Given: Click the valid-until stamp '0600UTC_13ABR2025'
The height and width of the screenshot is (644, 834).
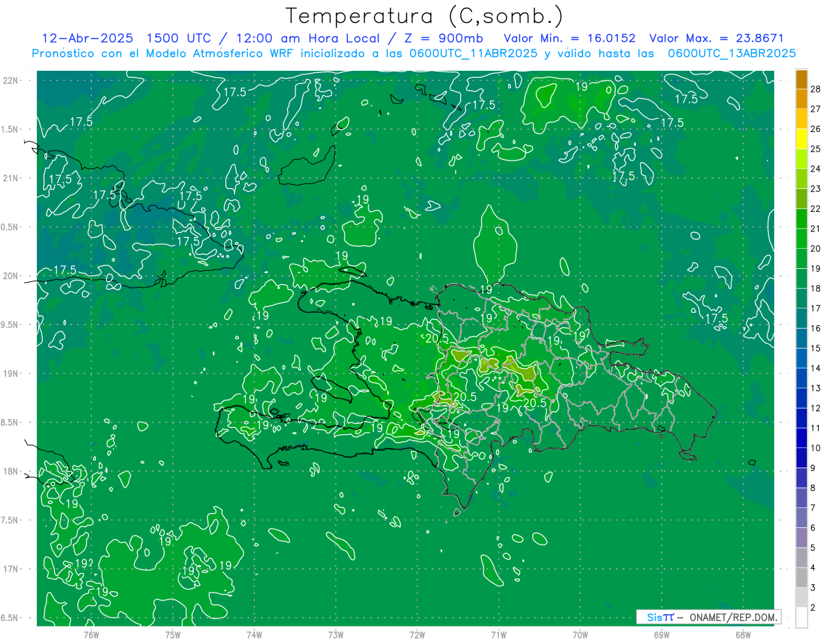Looking at the screenshot, I should 732,53.
